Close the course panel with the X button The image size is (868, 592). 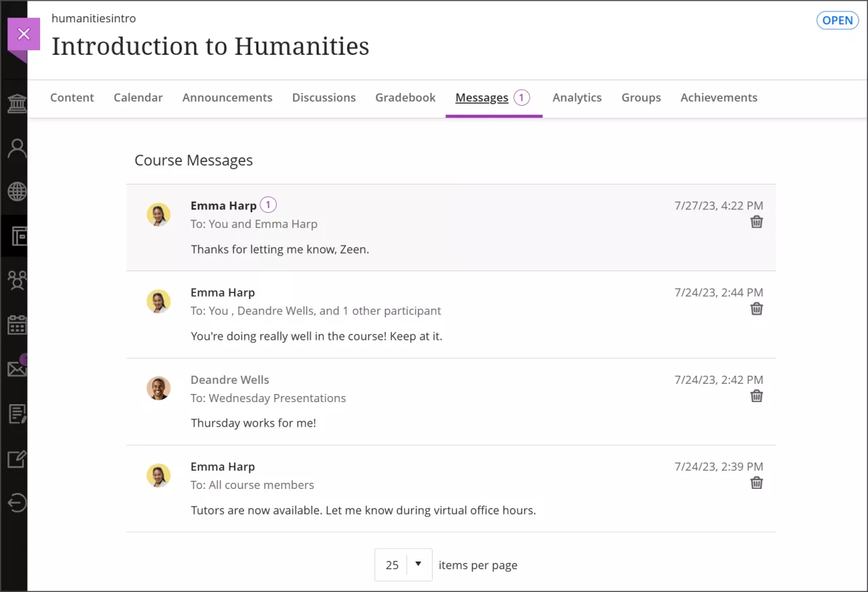(x=24, y=34)
